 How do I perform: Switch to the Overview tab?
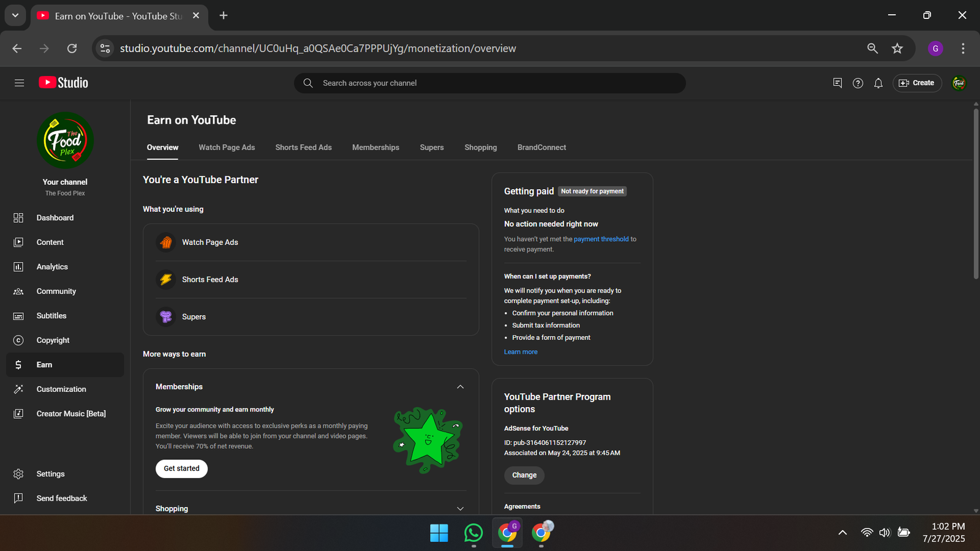pos(162,148)
